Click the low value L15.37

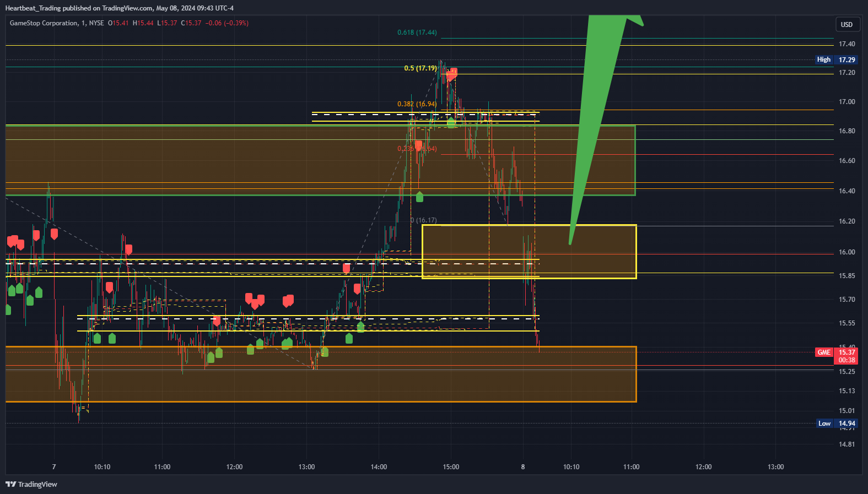click(x=167, y=23)
